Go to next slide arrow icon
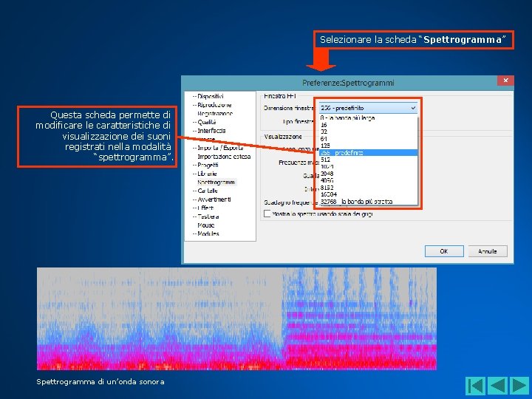532x399 pixels. tap(519, 386)
